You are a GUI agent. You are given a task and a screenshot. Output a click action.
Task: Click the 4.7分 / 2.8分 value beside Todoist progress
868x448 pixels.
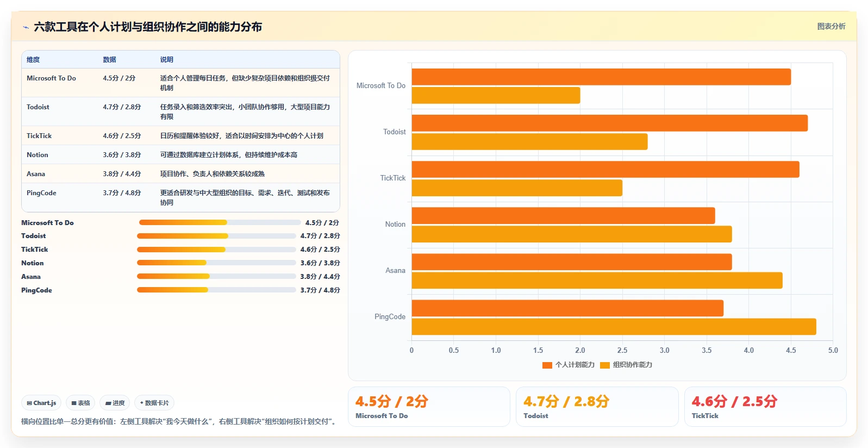(x=320, y=236)
